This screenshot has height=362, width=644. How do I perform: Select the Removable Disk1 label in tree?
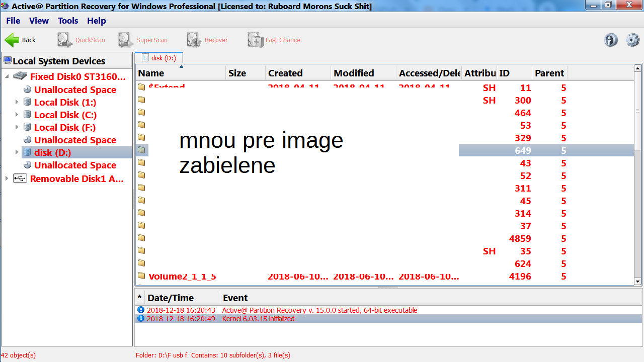click(x=77, y=178)
